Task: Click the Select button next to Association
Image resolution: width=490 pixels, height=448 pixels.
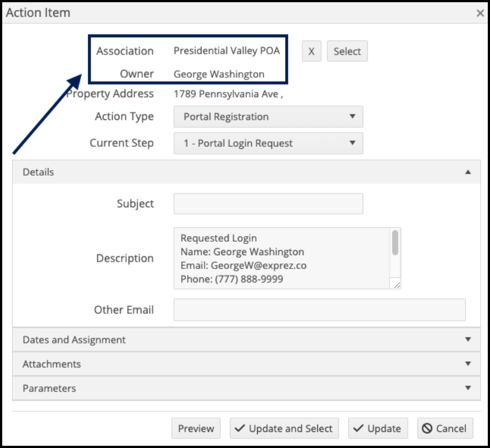Action: (x=347, y=51)
